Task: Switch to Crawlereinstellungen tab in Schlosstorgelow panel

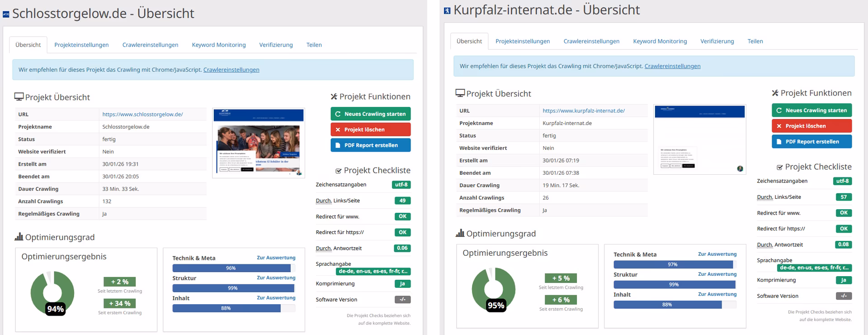Action: pyautogui.click(x=150, y=45)
